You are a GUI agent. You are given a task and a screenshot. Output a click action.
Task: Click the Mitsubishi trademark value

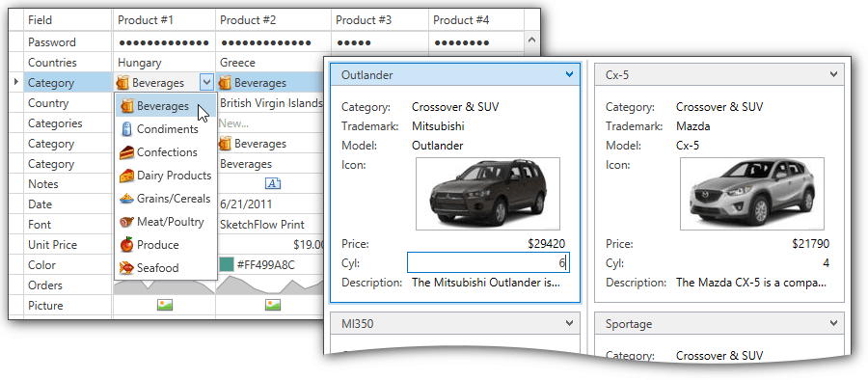(438, 125)
